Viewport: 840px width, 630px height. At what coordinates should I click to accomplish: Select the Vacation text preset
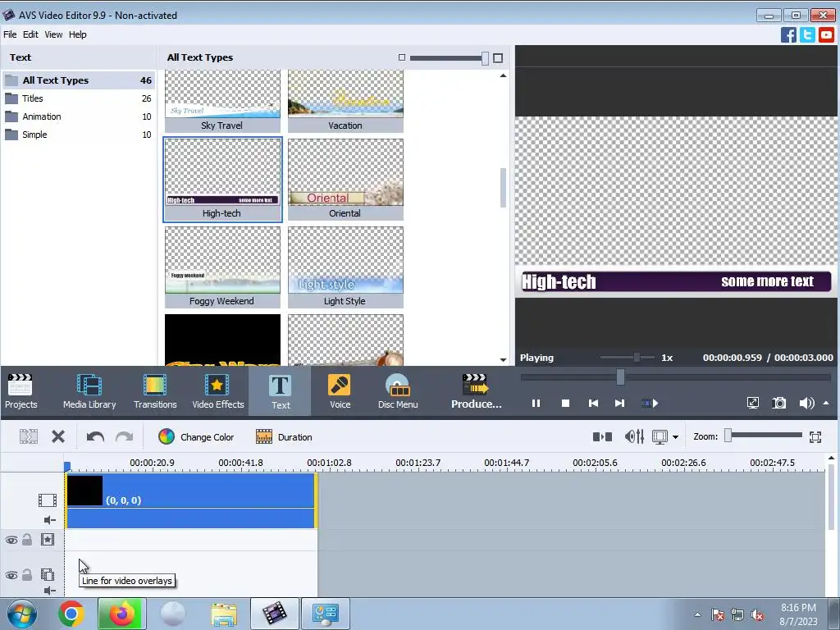tap(345, 101)
